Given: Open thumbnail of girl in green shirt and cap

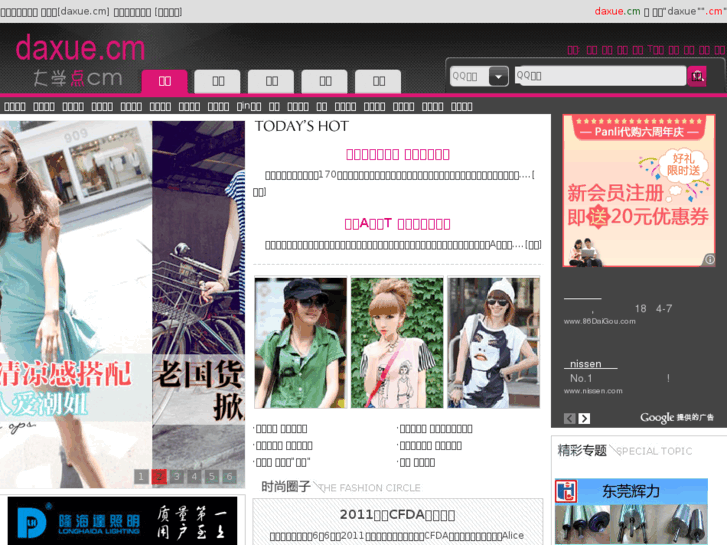Looking at the screenshot, I should point(300,343).
